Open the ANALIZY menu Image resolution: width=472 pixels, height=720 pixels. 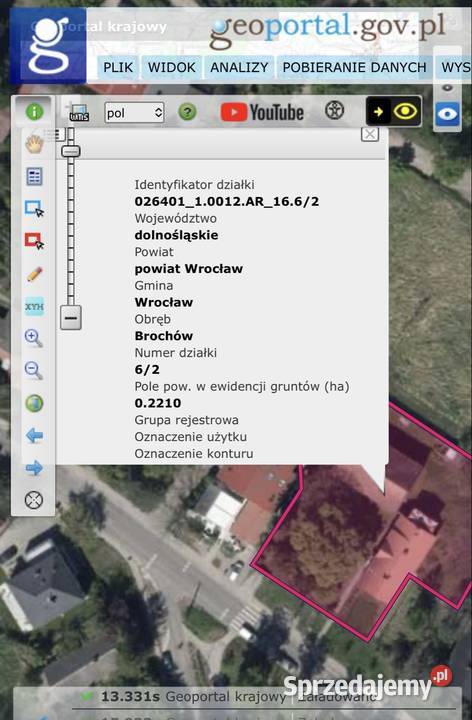click(x=239, y=68)
